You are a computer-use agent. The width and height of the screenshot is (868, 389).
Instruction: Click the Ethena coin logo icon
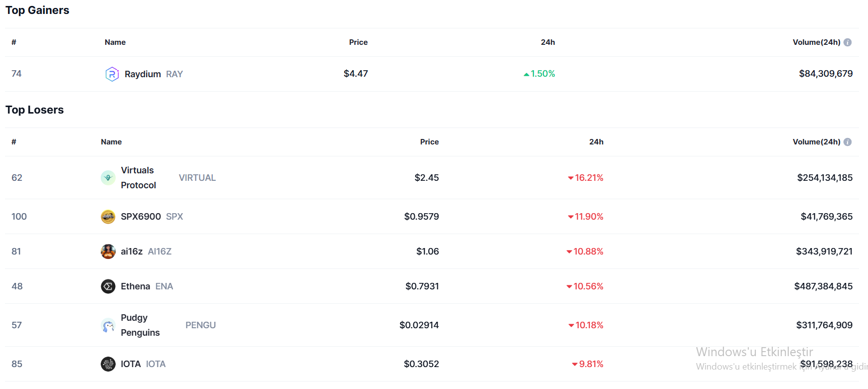[108, 286]
